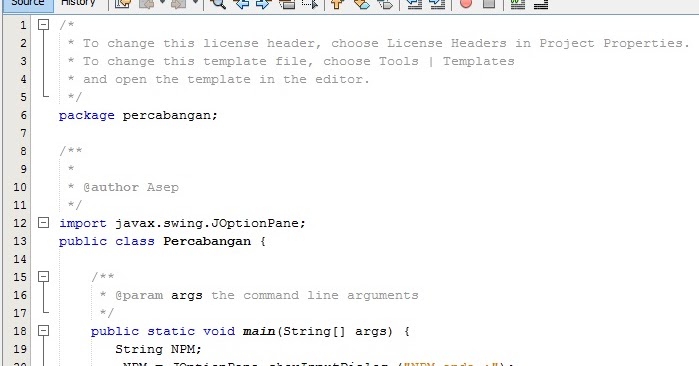
Task: Click 'percabangan;' in the package statement
Action: (170, 115)
